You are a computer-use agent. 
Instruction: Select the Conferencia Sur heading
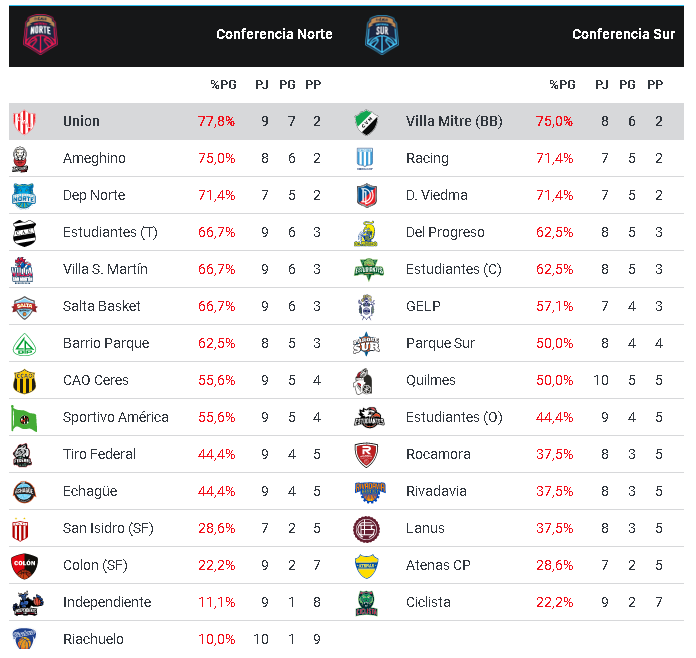pyautogui.click(x=623, y=34)
